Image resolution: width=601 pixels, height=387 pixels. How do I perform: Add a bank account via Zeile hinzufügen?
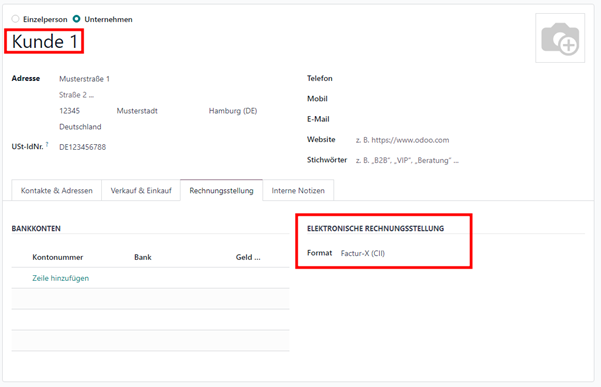coord(61,278)
